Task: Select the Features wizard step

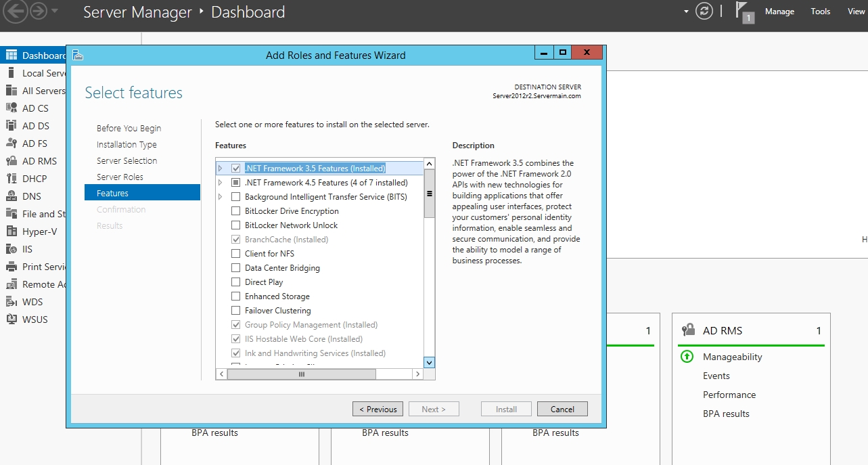Action: tap(142, 193)
